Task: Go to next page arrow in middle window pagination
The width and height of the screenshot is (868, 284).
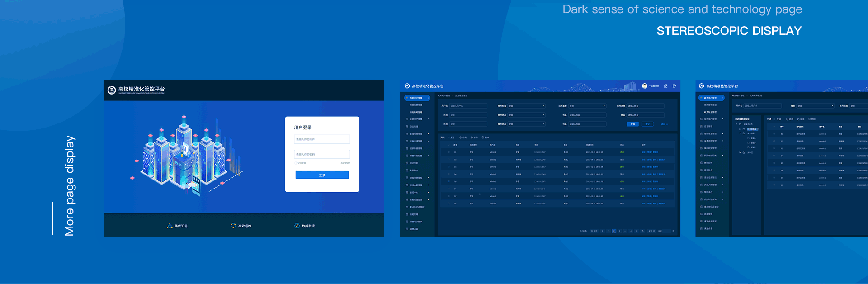Action: pos(642,231)
